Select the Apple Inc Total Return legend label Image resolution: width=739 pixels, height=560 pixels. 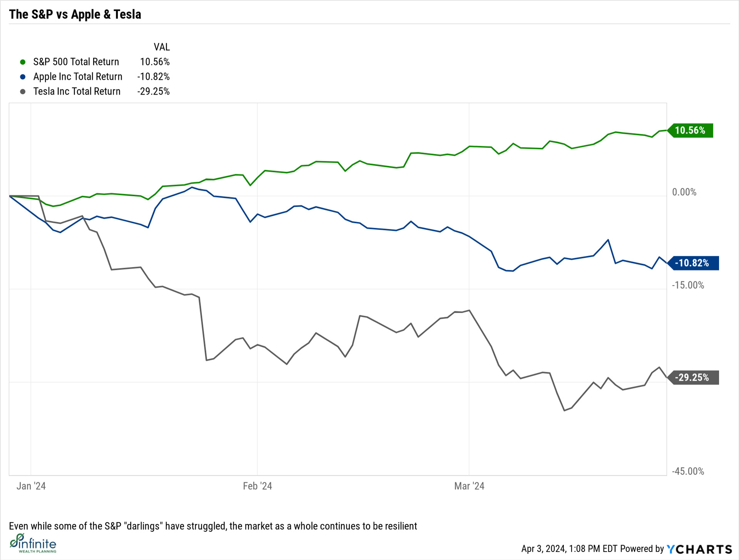(x=78, y=77)
